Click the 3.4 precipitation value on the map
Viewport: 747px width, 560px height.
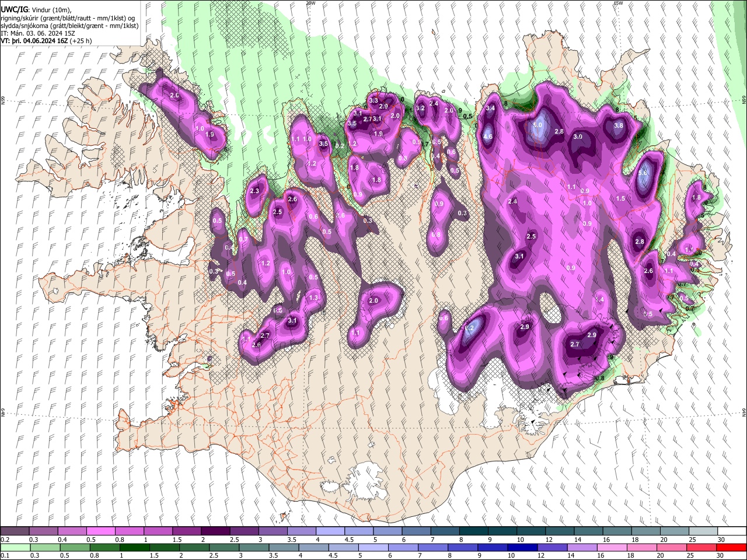pos(490,108)
